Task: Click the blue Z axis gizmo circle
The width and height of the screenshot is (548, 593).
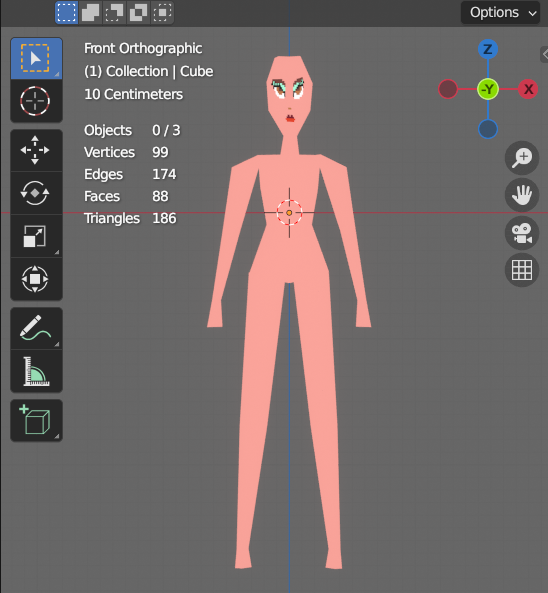Action: (488, 49)
